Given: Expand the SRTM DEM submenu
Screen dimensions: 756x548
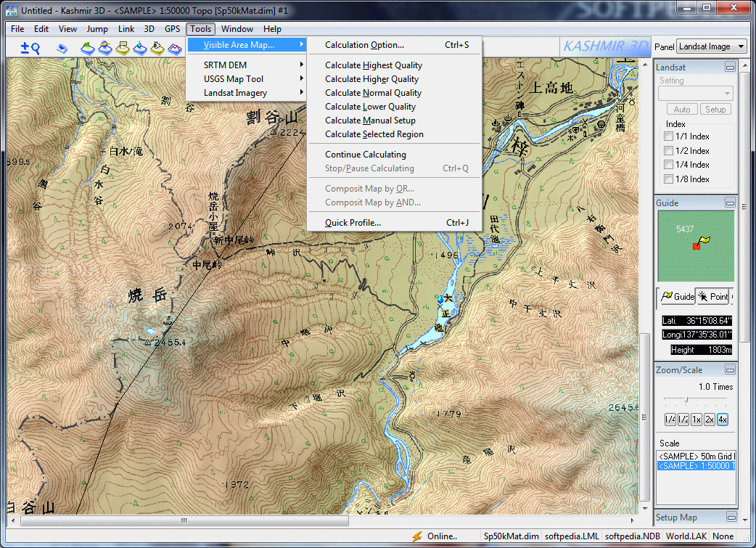Looking at the screenshot, I should point(246,65).
